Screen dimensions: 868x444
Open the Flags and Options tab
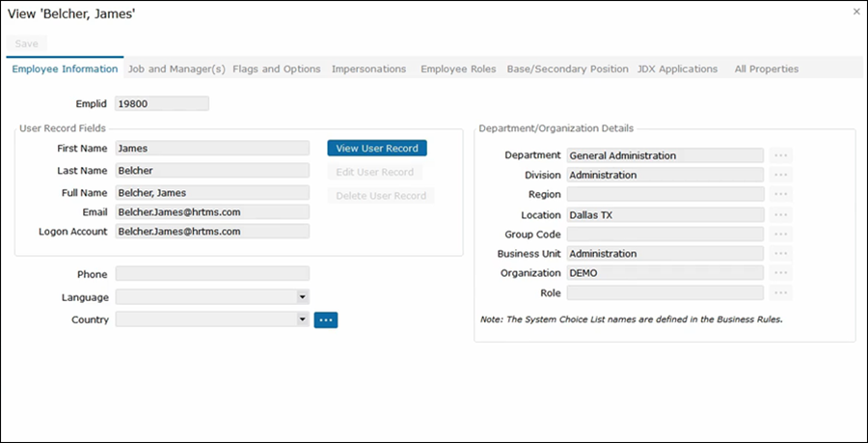click(x=277, y=69)
